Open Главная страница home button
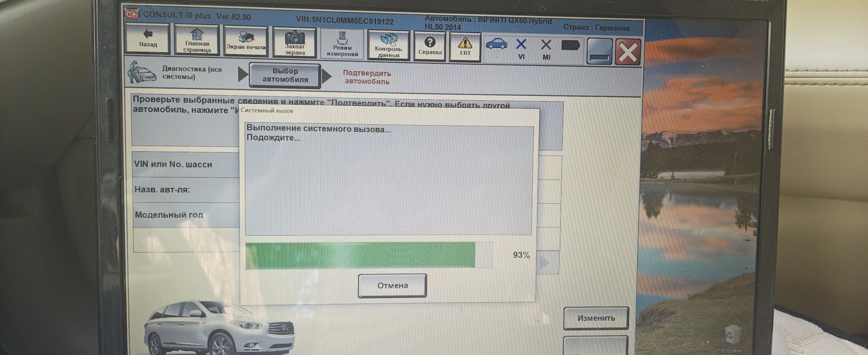This screenshot has width=868, height=355. point(197,41)
